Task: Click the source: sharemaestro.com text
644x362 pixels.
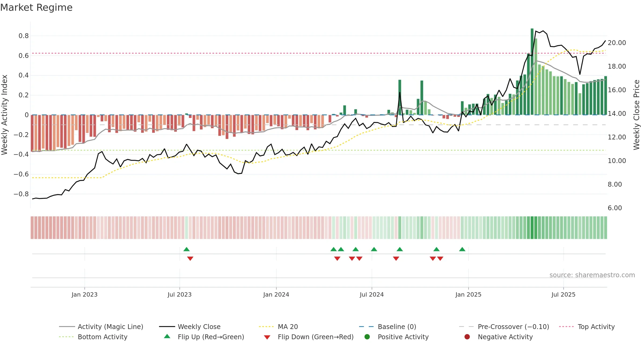Action: (x=592, y=275)
